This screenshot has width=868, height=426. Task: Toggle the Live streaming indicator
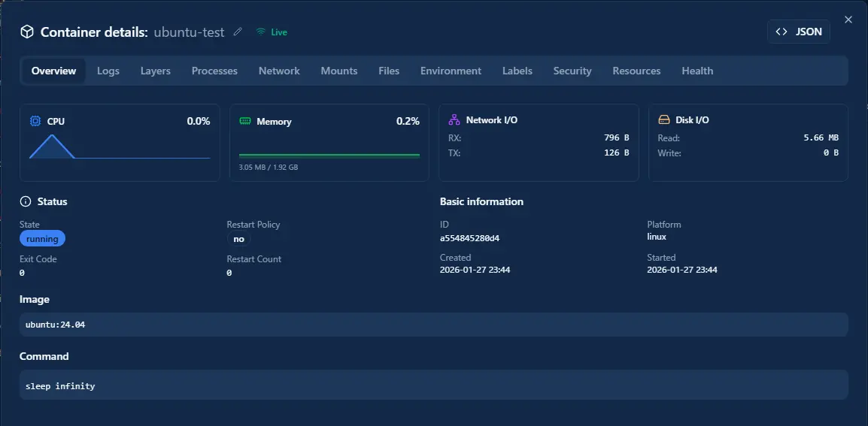point(272,32)
